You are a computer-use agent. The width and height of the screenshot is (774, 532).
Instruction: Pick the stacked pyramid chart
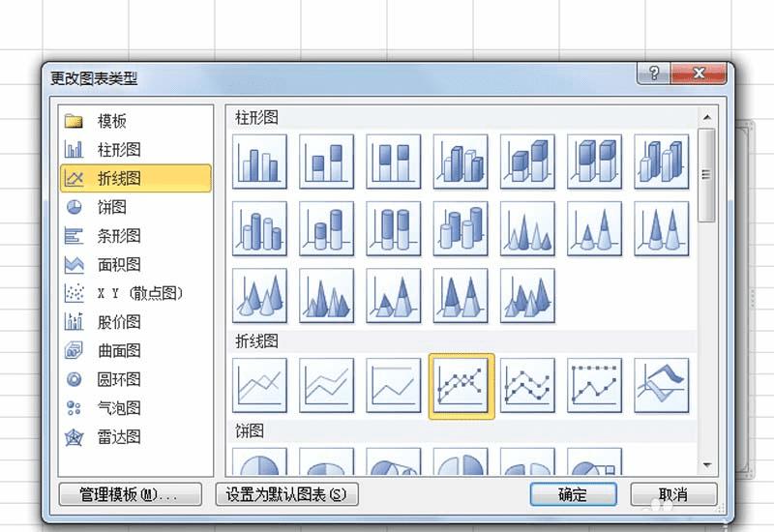click(394, 296)
